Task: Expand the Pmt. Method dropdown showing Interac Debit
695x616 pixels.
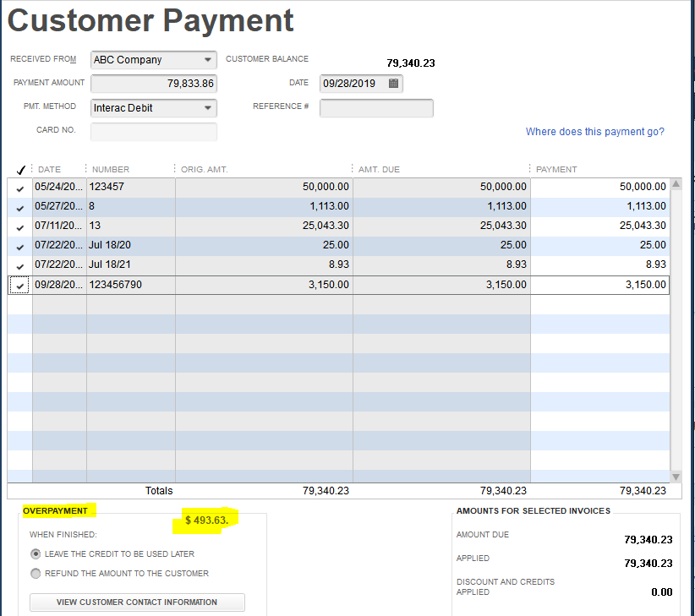Action: [x=207, y=108]
